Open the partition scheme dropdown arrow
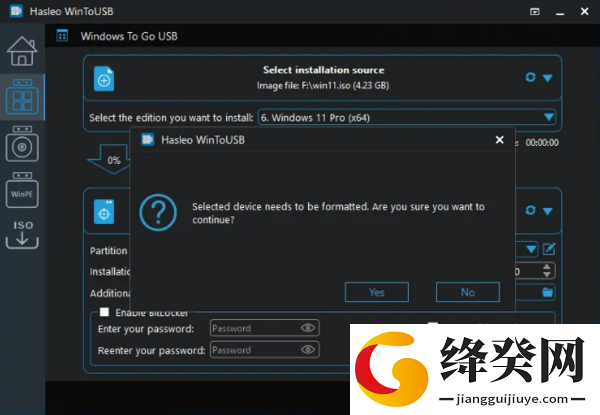 (x=531, y=249)
